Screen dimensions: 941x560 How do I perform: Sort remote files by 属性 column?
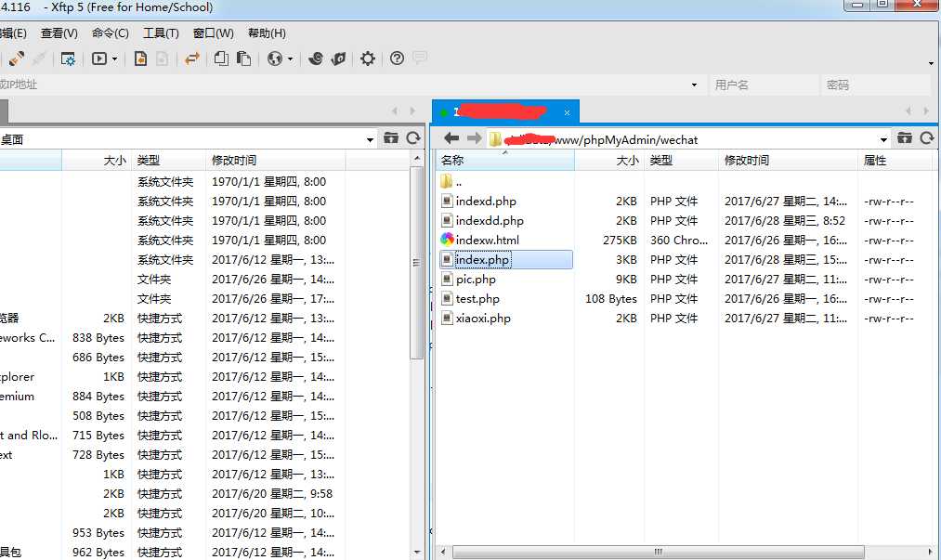coord(895,161)
